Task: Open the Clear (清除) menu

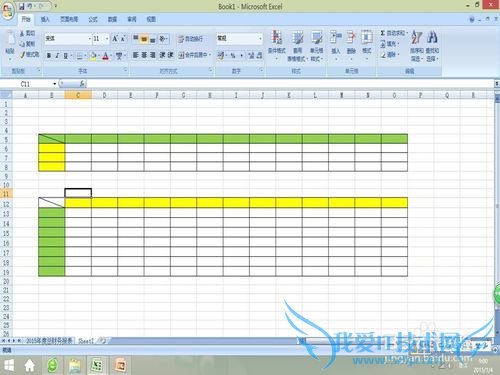Action: coord(389,54)
